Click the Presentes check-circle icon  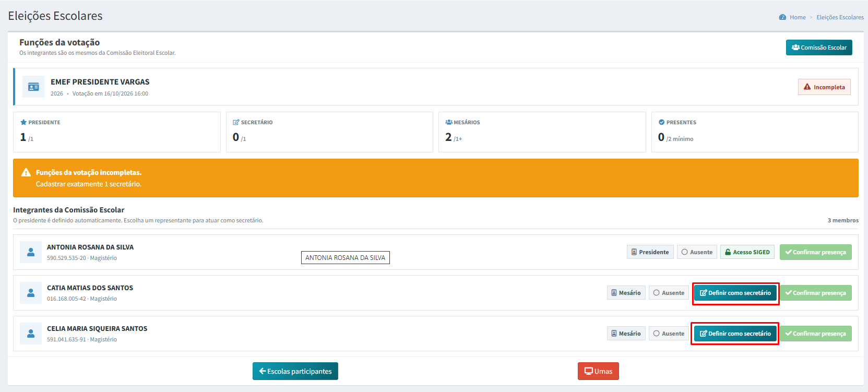click(x=661, y=122)
